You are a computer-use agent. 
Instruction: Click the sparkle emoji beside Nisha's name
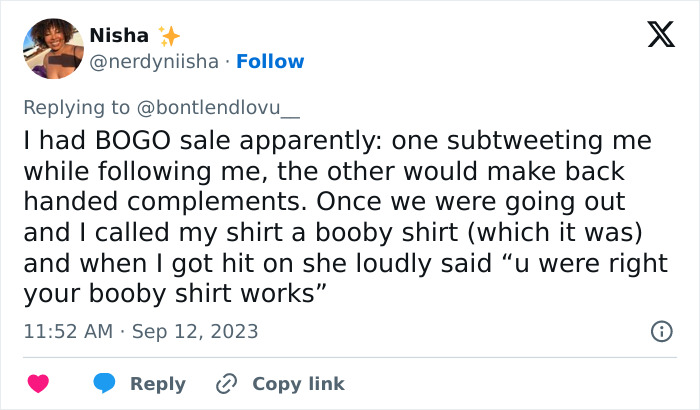[169, 37]
